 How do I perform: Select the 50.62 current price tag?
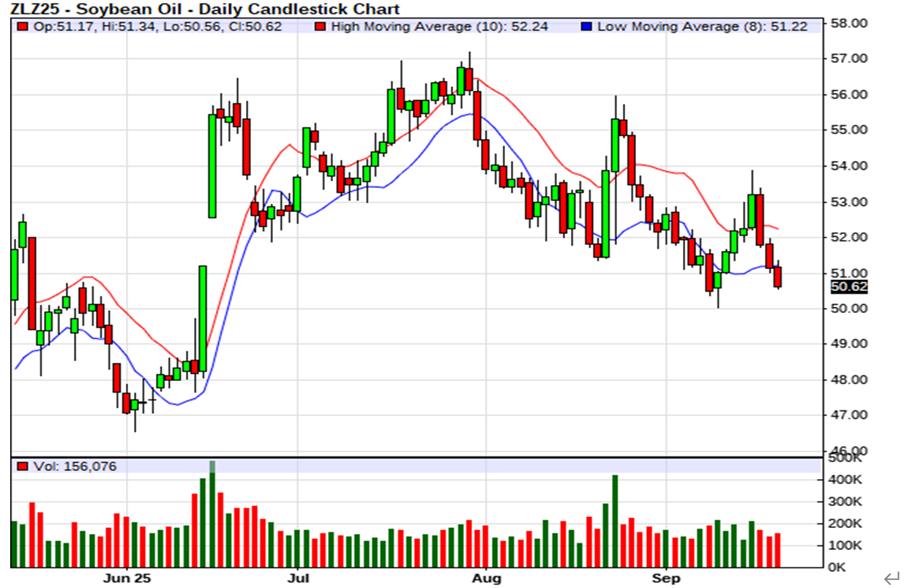click(x=849, y=287)
